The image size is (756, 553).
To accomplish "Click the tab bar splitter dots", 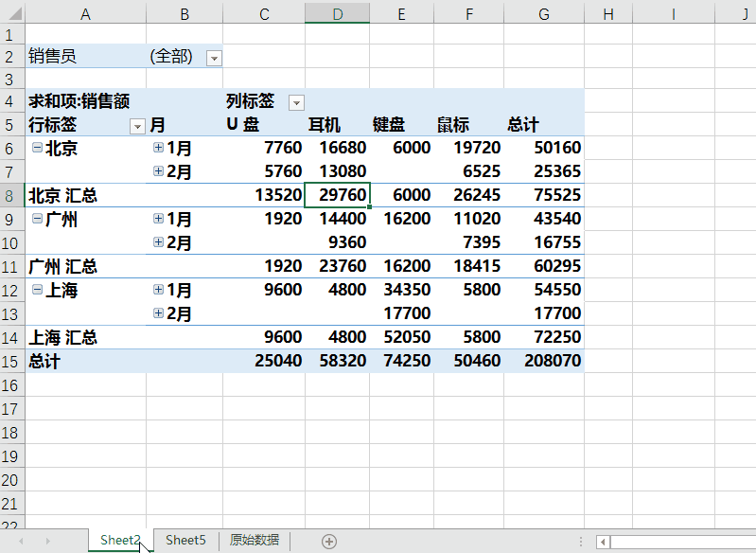I will [x=580, y=541].
